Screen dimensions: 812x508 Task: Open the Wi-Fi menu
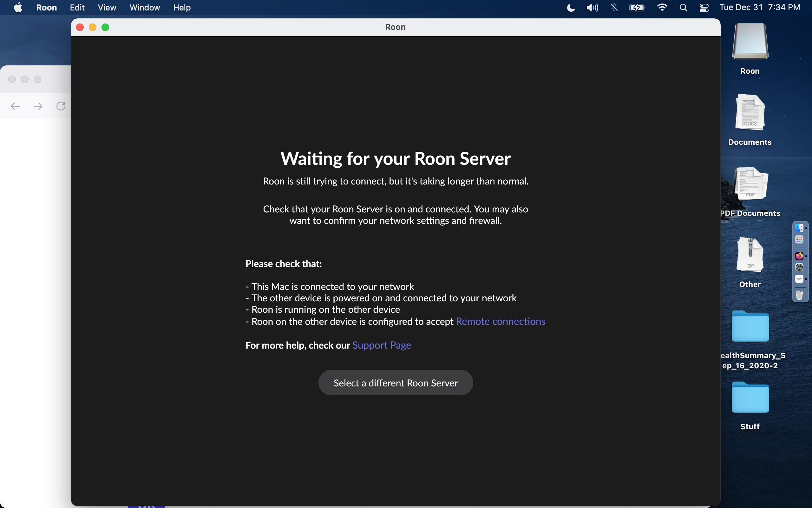point(662,7)
